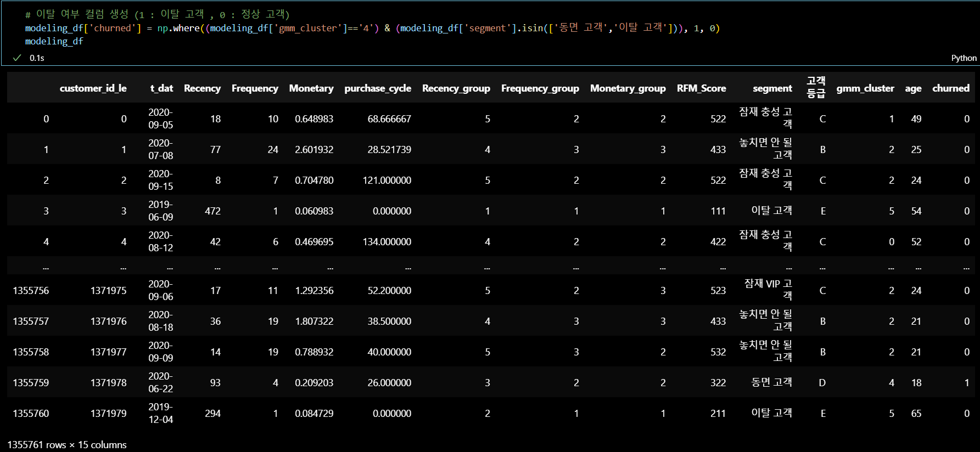
Task: Click the Recency value 472
Action: [212, 211]
